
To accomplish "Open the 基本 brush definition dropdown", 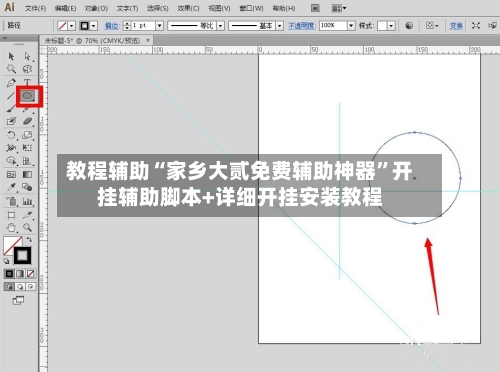I will point(280,26).
